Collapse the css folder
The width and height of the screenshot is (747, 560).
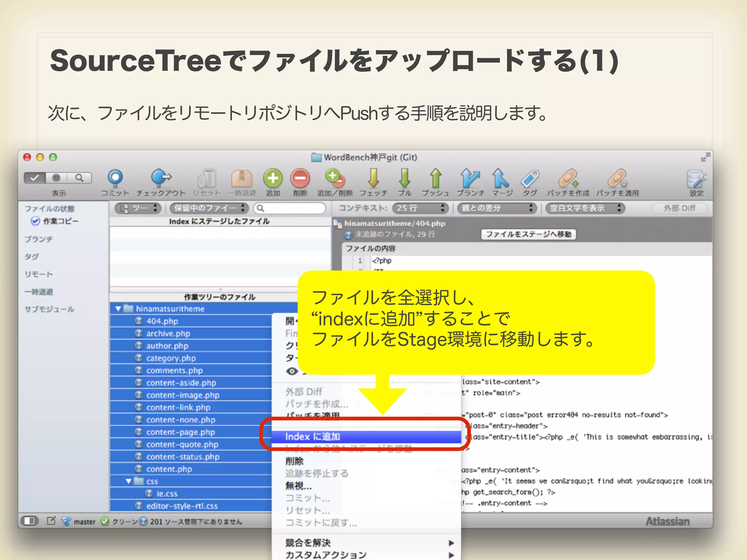pyautogui.click(x=128, y=481)
